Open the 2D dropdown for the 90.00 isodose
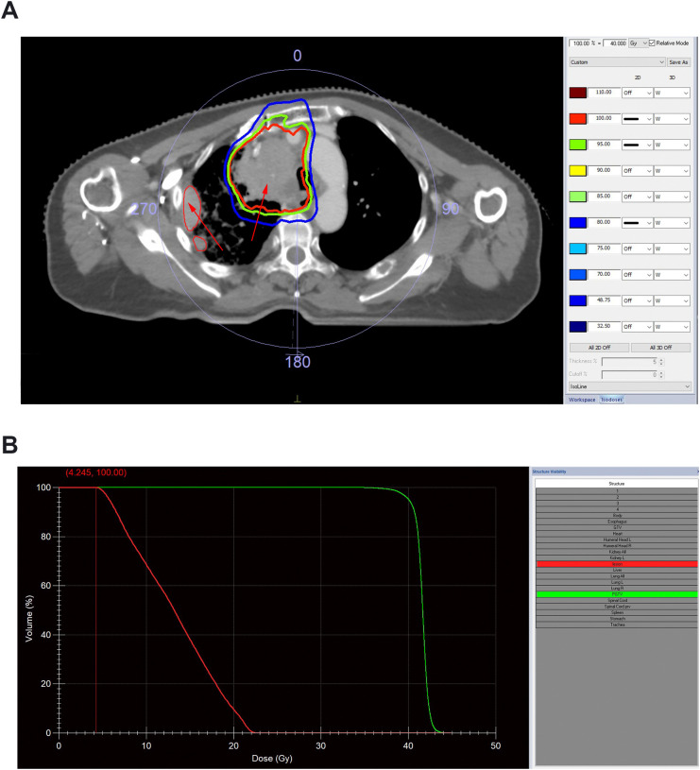The image size is (700, 770). (637, 171)
